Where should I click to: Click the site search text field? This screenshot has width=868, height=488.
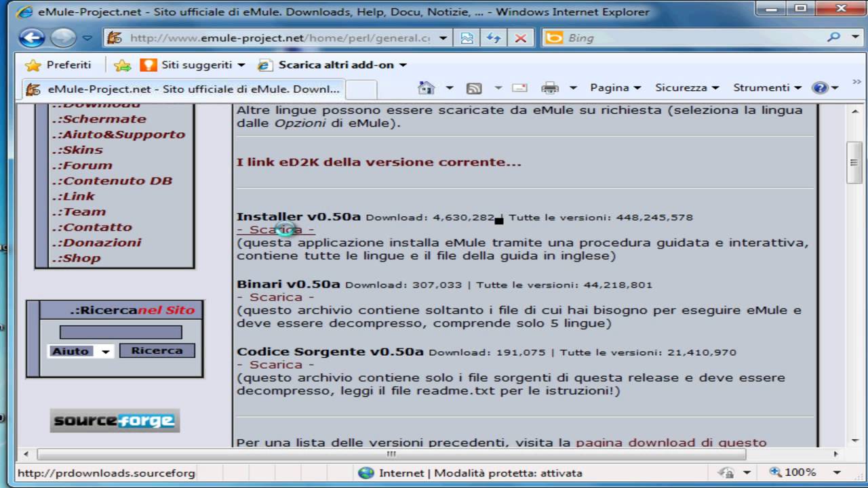click(121, 332)
